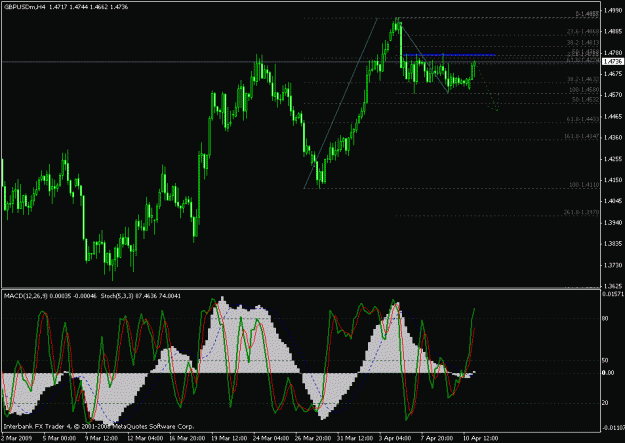Screen dimensions: 625x443
Task: Click the GBPUSDm,H4 chart title label
Action: coord(24,7)
